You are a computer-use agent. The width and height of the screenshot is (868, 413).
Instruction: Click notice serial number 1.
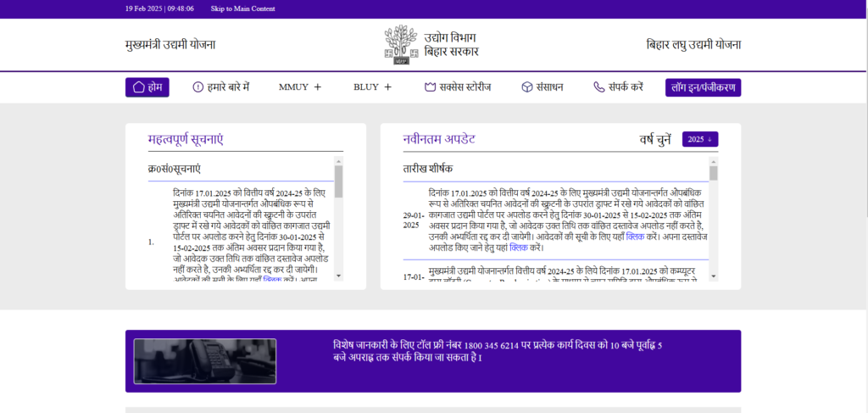click(151, 243)
